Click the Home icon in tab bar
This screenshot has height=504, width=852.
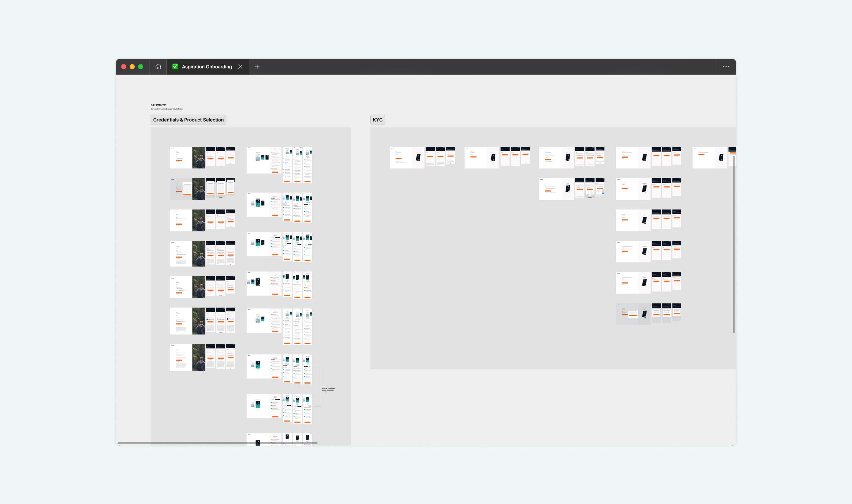click(x=158, y=67)
